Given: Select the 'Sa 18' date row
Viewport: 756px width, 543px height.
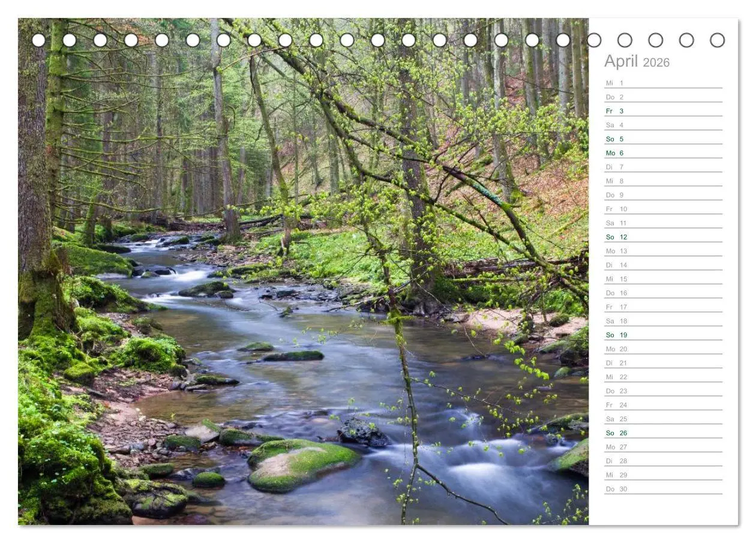Looking at the screenshot, I should (663, 320).
